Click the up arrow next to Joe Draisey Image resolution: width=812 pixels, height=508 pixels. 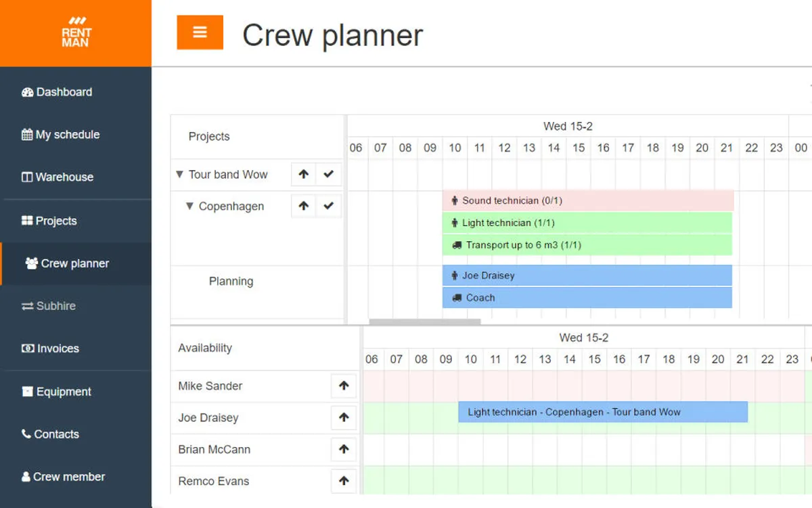344,418
